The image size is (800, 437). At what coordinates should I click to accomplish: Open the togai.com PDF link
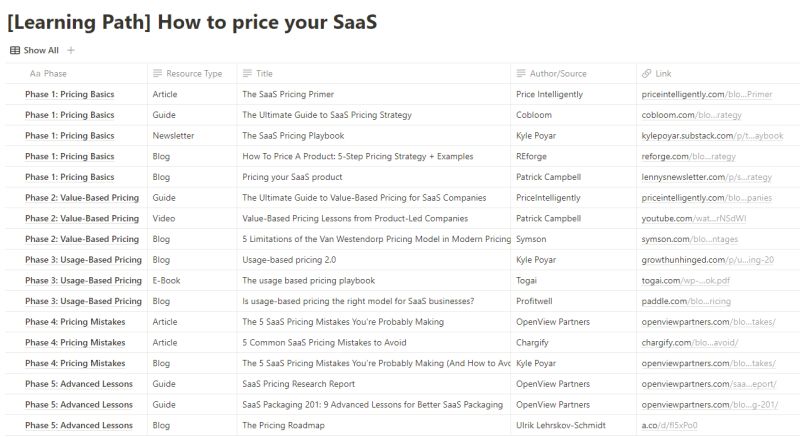point(685,280)
